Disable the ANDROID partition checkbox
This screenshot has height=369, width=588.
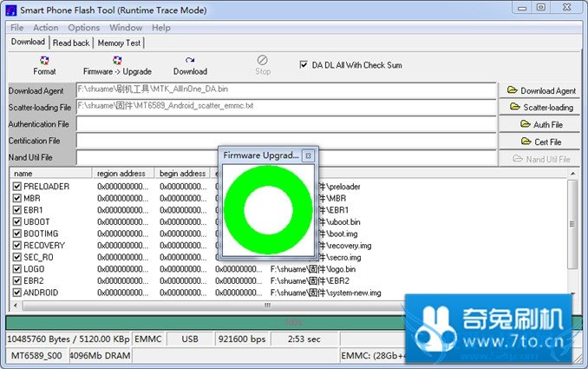17,293
